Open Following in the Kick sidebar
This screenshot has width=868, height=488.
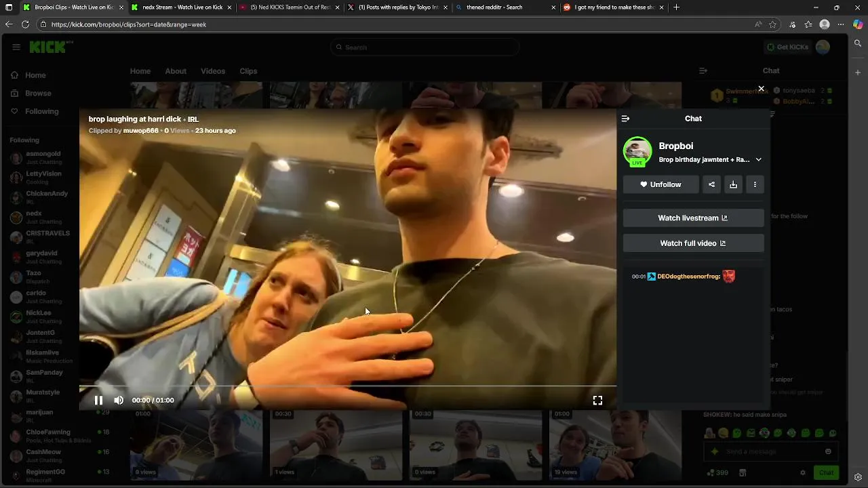[x=35, y=111]
